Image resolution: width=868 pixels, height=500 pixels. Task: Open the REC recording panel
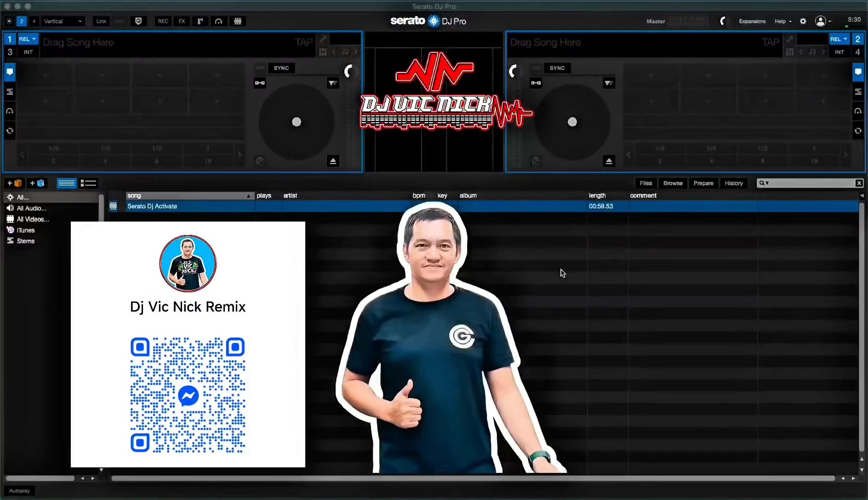click(x=163, y=21)
